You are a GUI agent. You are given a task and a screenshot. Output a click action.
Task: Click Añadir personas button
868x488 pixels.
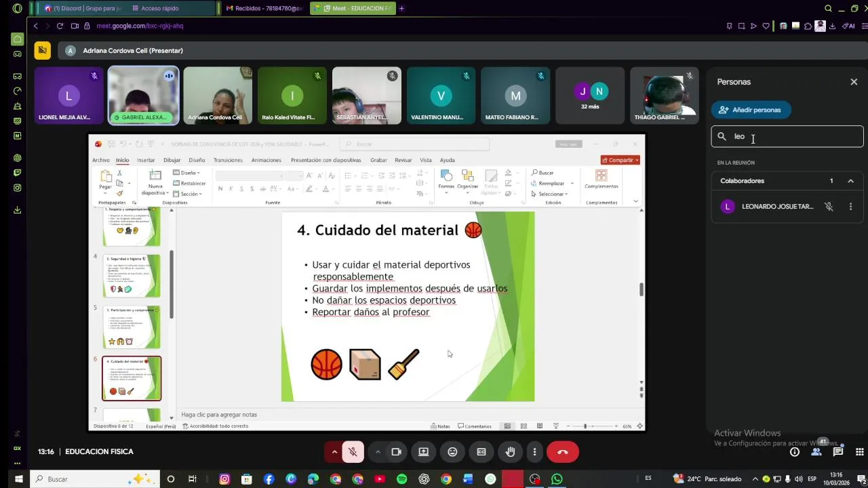(751, 110)
